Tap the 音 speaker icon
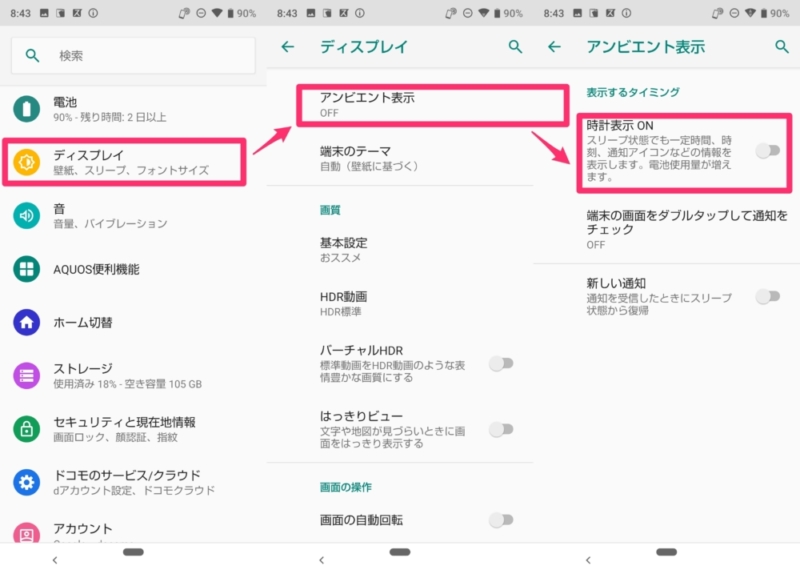The height and width of the screenshot is (578, 800). 27,216
